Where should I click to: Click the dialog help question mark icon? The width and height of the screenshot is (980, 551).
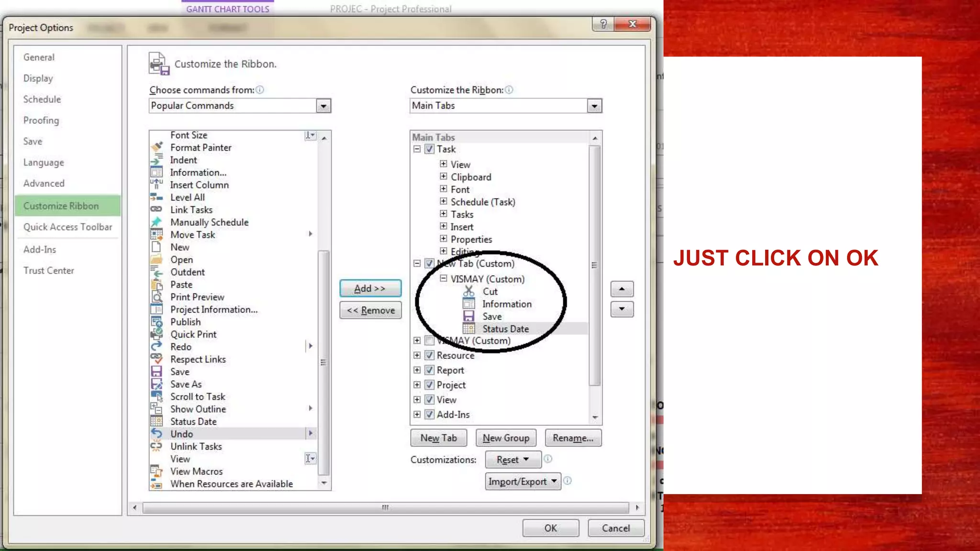603,24
